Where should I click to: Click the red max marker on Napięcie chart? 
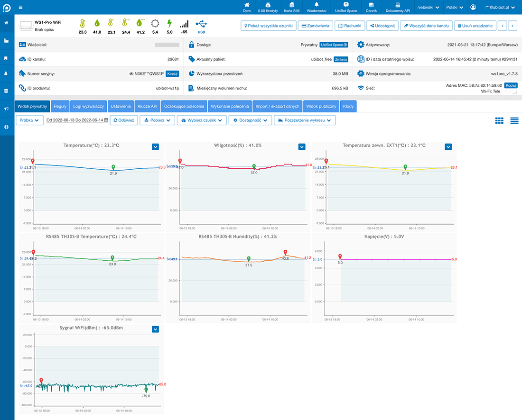[x=340, y=256]
